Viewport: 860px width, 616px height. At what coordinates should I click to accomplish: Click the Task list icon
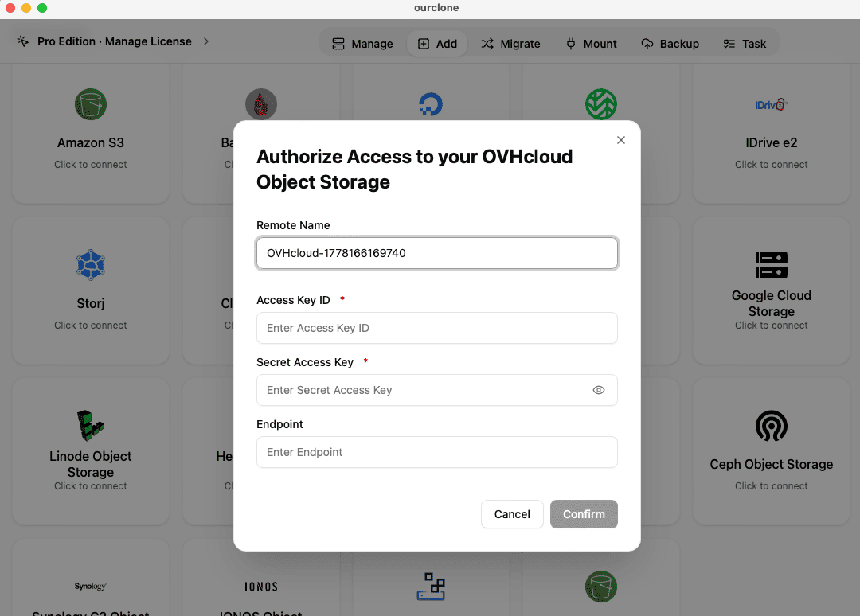coord(729,44)
